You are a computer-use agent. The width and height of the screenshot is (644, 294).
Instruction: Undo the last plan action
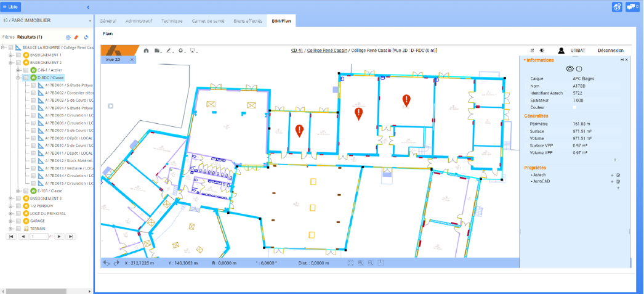107,263
